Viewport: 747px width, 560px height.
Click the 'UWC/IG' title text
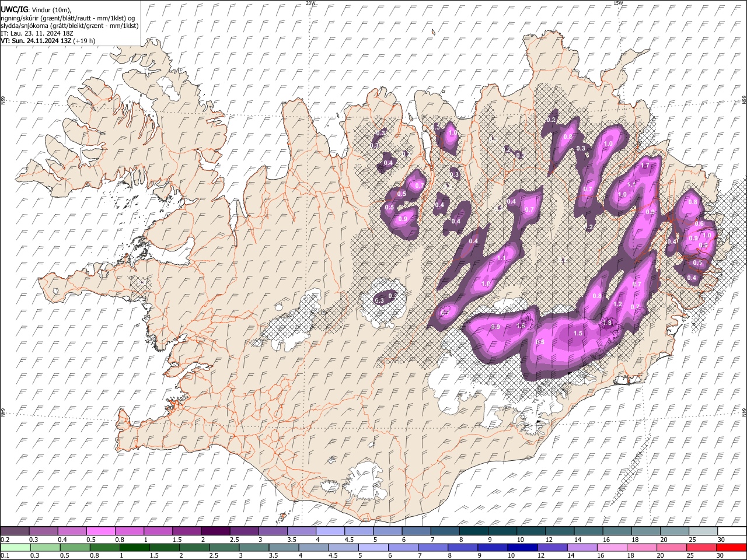pyautogui.click(x=13, y=10)
